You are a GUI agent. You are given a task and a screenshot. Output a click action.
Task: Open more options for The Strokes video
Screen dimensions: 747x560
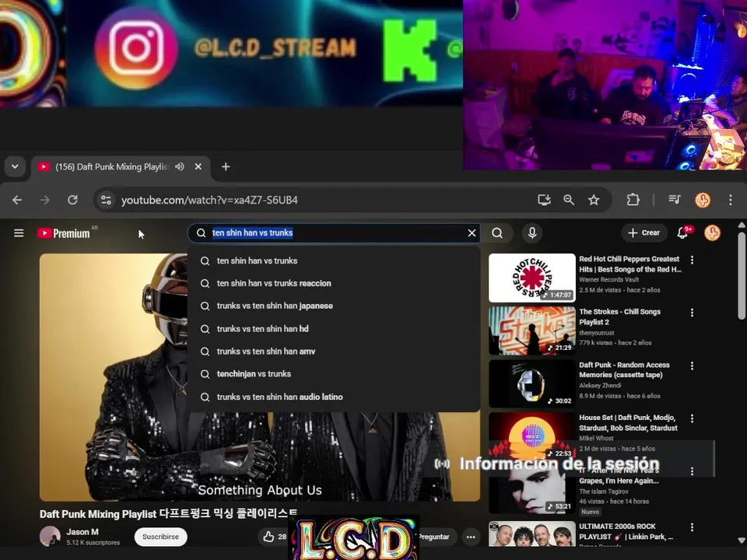point(692,313)
